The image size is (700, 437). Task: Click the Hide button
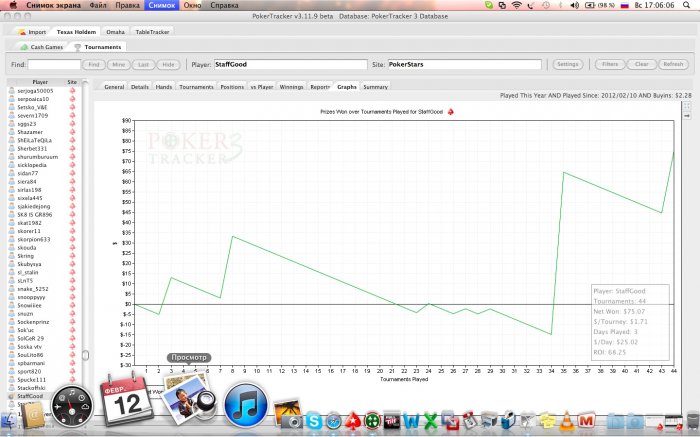point(168,64)
